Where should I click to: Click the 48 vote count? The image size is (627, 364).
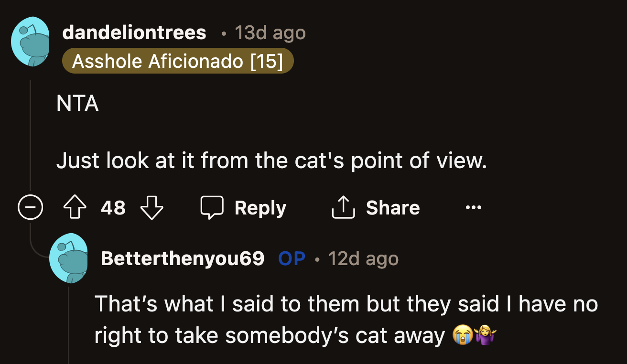(x=113, y=207)
